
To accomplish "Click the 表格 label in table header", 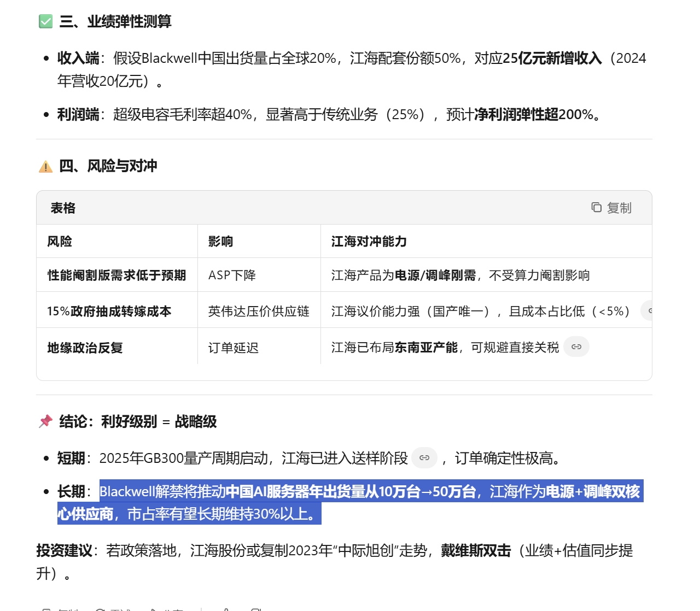I will click(63, 208).
